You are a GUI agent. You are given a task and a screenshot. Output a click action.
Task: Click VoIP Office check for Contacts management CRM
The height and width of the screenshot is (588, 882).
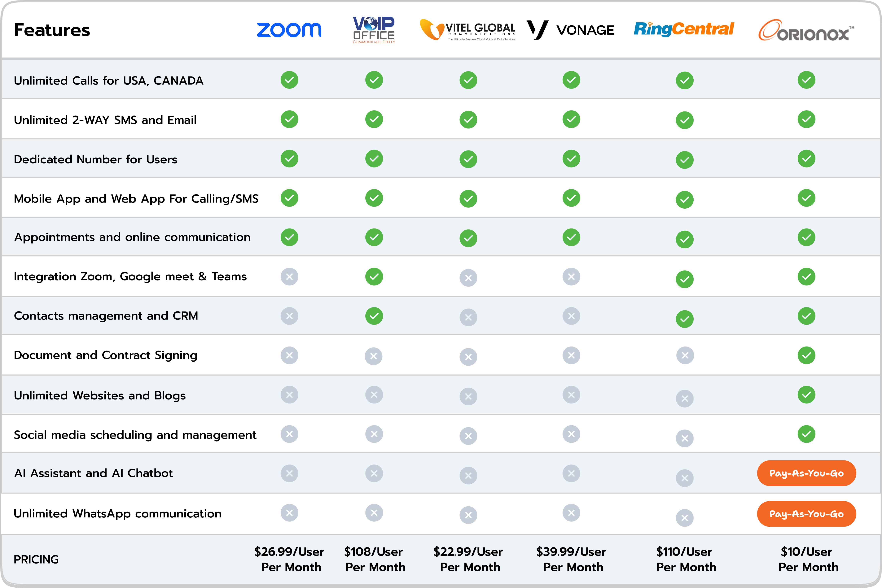click(x=374, y=316)
